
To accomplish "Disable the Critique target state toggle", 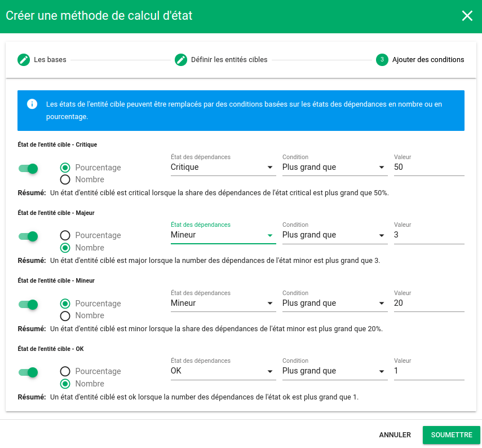I will (x=28, y=168).
